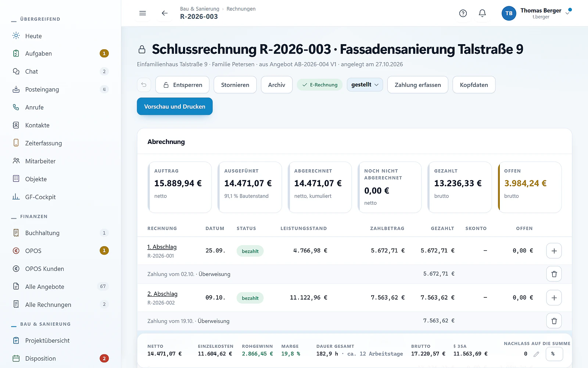The image size is (588, 368).
Task: Open notifications bell icon
Action: 482,13
